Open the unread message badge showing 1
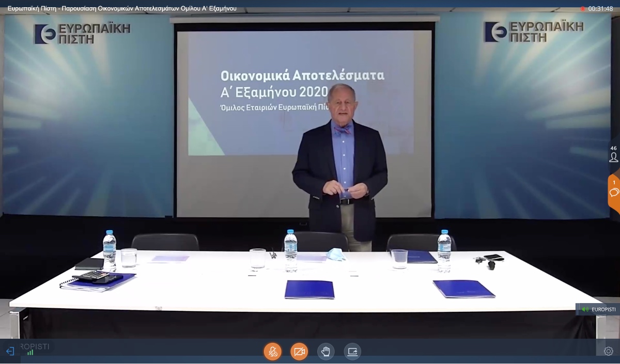This screenshot has width=620, height=364. pyautogui.click(x=614, y=182)
